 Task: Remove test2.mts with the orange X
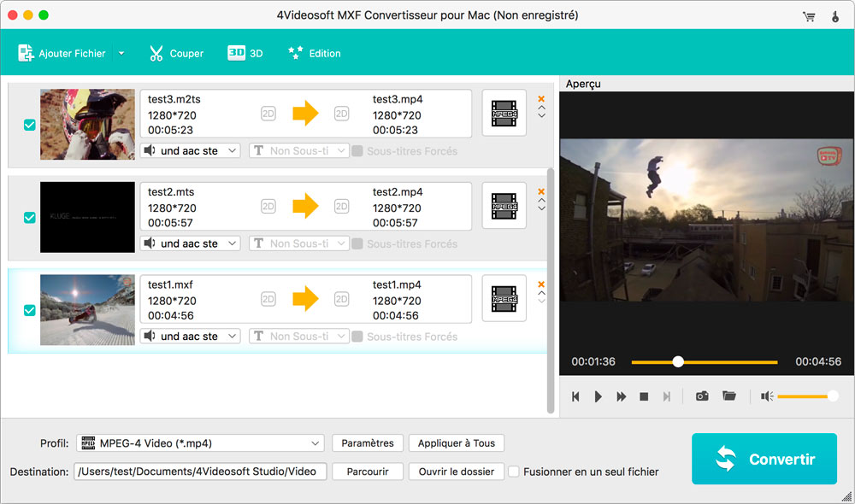click(x=541, y=191)
